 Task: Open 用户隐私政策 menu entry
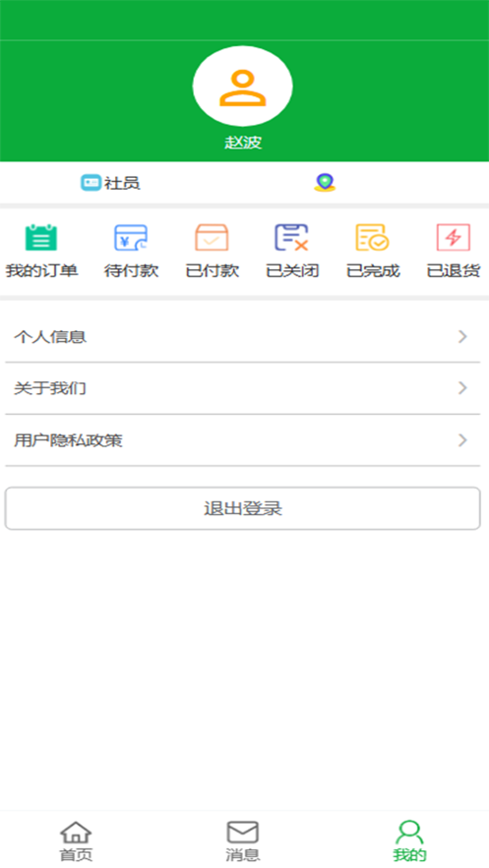pyautogui.click(x=243, y=440)
